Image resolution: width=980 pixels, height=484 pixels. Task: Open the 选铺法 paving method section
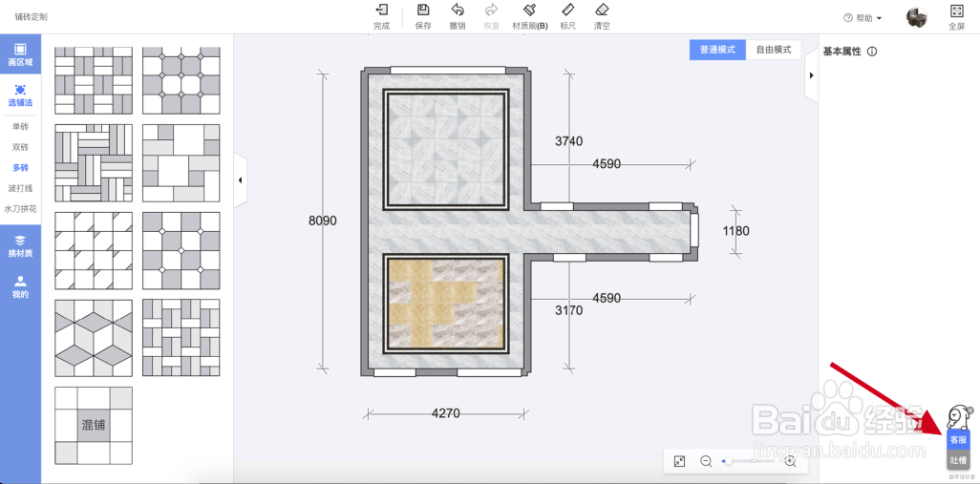pyautogui.click(x=20, y=95)
